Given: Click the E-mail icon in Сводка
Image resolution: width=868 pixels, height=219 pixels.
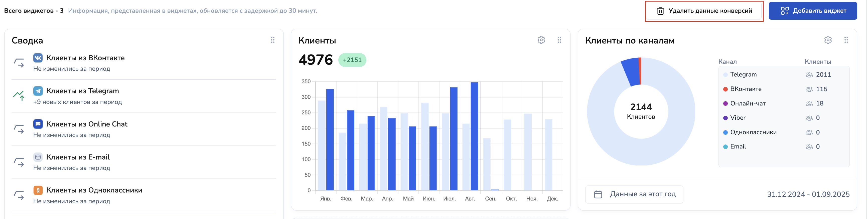Looking at the screenshot, I should (38, 157).
